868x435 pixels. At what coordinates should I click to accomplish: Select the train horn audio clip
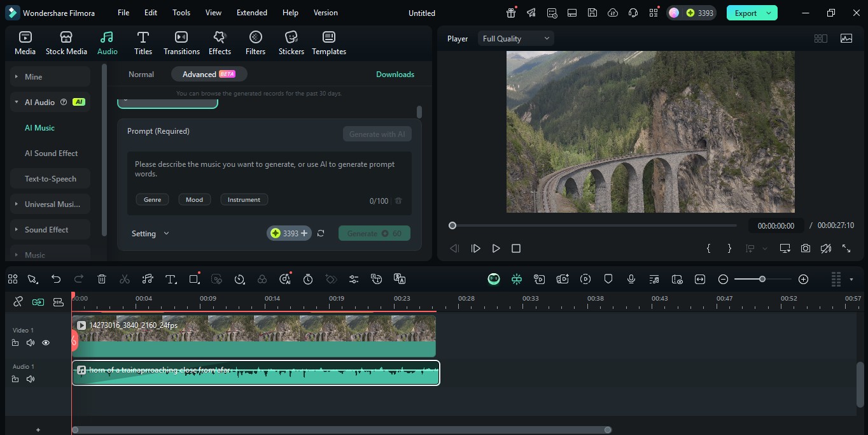[256, 373]
